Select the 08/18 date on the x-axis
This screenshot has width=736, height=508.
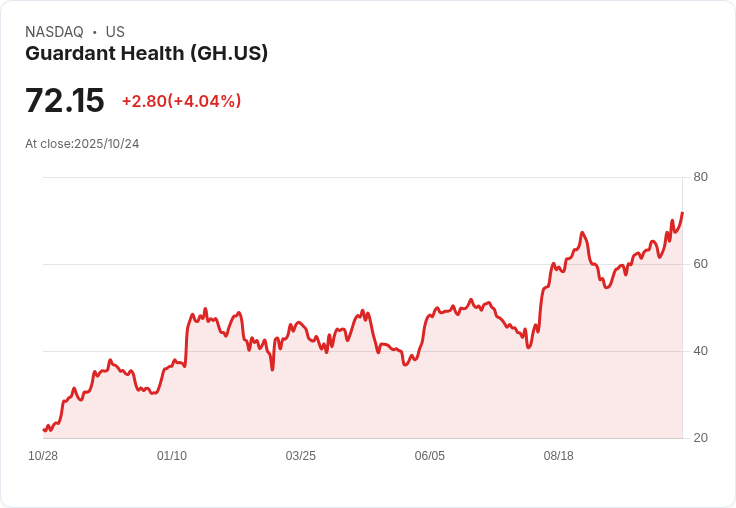coord(559,456)
